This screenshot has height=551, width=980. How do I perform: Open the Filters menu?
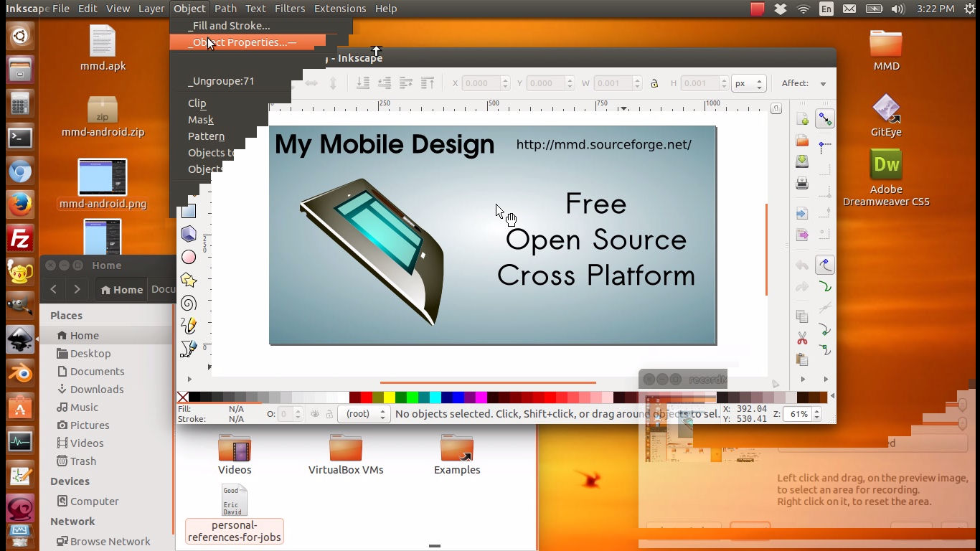[290, 9]
